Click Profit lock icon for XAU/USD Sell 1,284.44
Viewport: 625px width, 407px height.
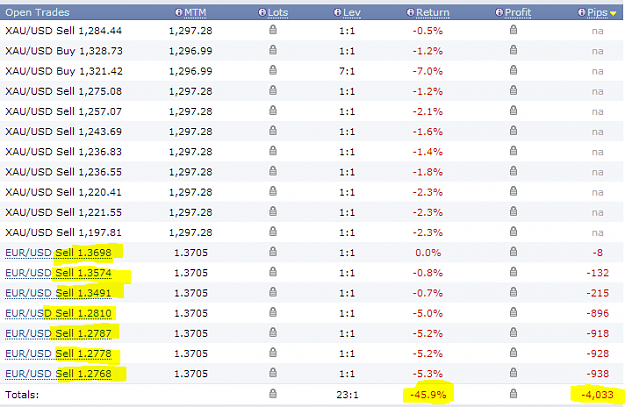click(x=513, y=29)
